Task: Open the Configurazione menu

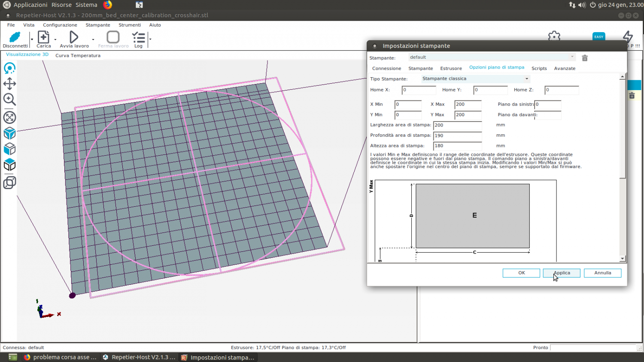Action: click(x=60, y=25)
